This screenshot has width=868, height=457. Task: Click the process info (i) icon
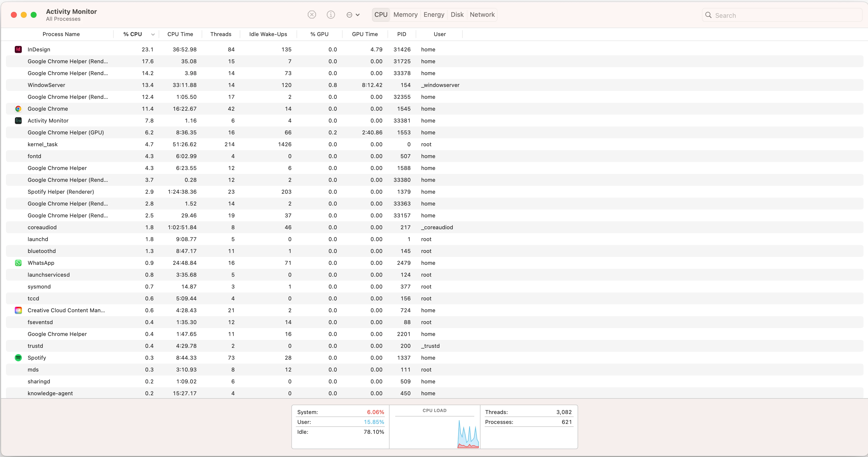[330, 15]
